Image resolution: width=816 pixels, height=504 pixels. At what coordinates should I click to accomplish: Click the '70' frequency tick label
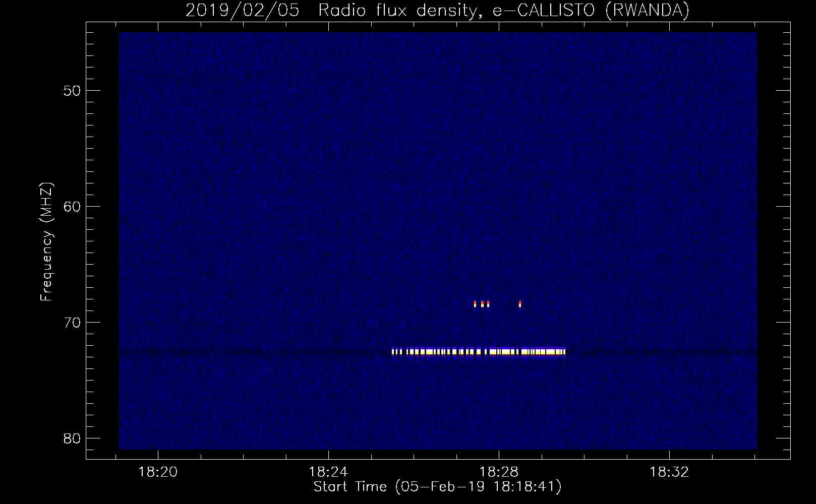(x=72, y=323)
